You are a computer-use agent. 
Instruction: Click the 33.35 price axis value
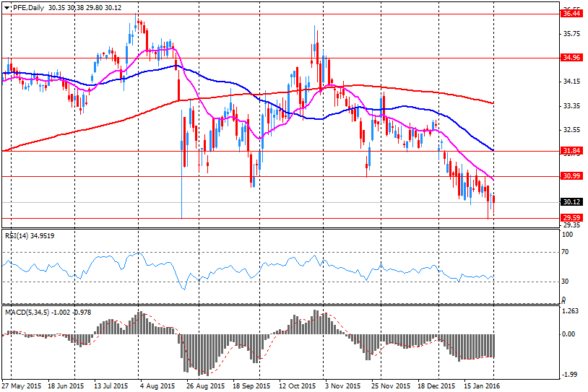point(571,106)
